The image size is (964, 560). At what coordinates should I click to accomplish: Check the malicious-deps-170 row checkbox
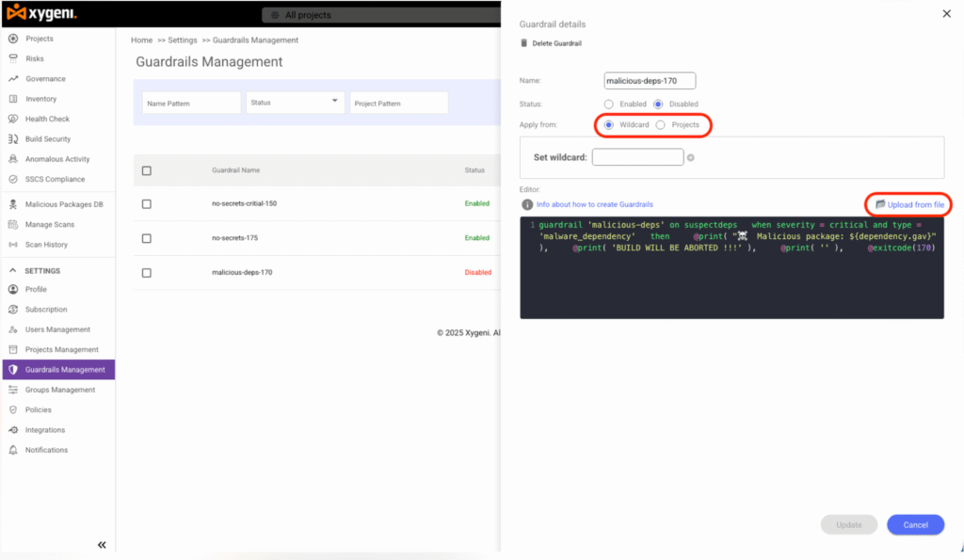(146, 273)
